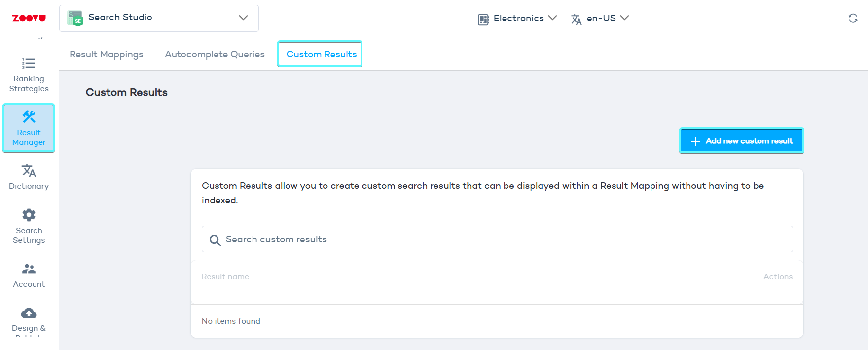Click the Actions column header

(778, 277)
